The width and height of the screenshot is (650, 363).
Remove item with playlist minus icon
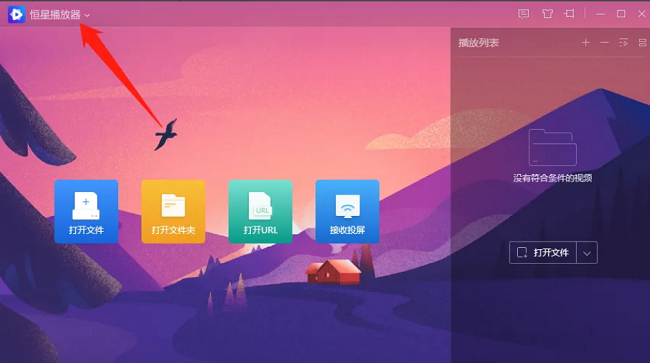point(604,42)
